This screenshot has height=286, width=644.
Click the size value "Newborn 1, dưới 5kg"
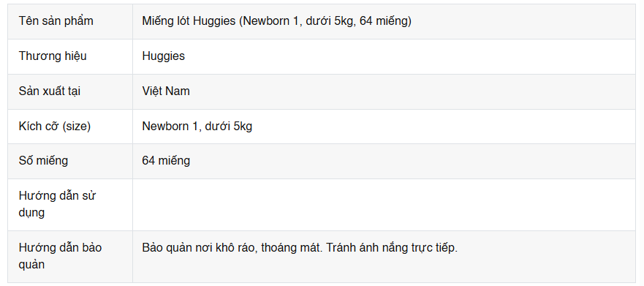tap(197, 126)
